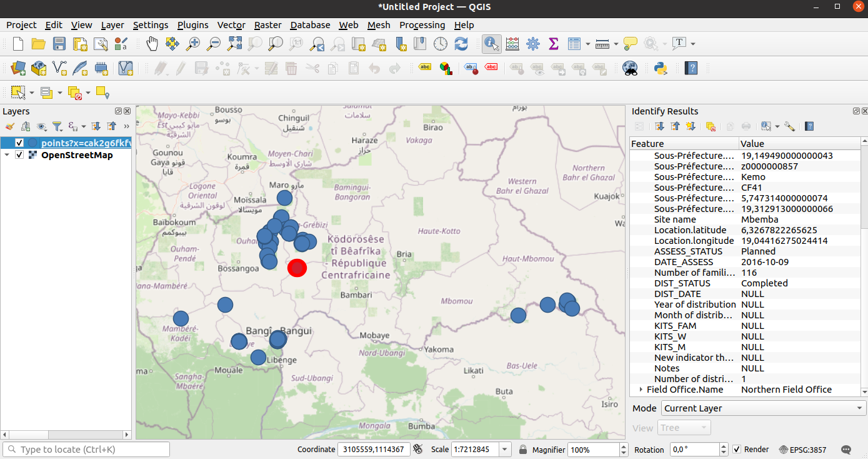Toggle visibility of the OpenStreetMap layer
The width and height of the screenshot is (868, 459).
(19, 155)
